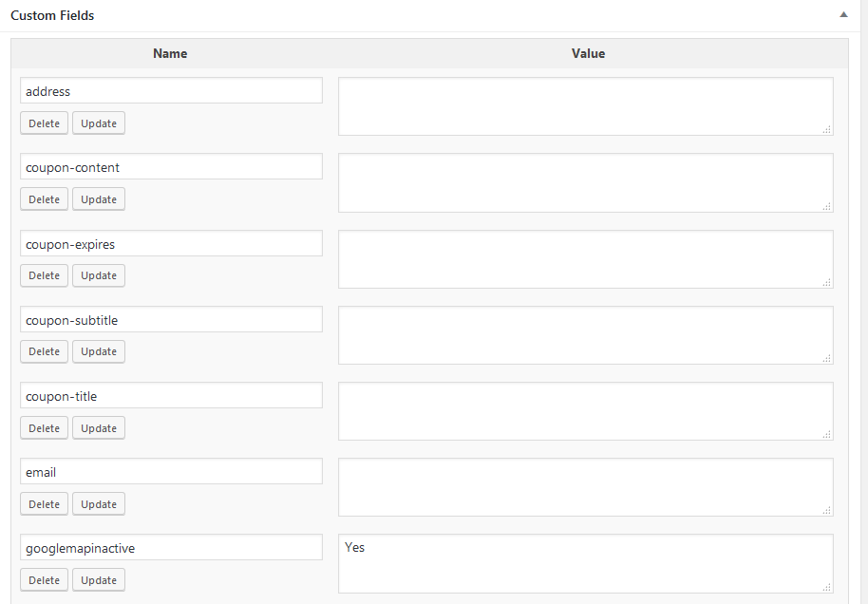Click the googlemapinactive value containing Yes

point(585,563)
